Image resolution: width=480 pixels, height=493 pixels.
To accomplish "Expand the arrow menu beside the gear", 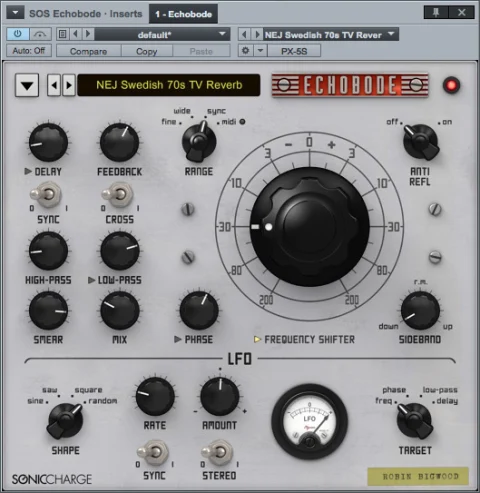I will tap(260, 51).
